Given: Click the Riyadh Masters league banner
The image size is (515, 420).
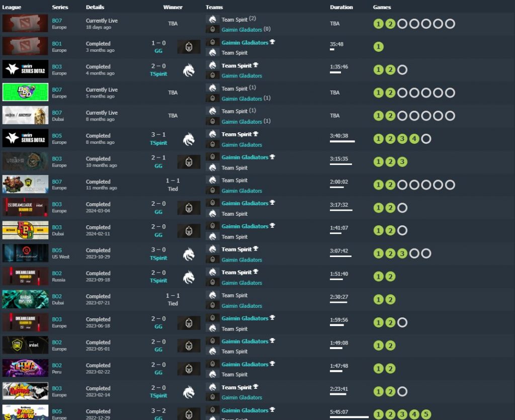Looking at the screenshot, I should coord(25,299).
